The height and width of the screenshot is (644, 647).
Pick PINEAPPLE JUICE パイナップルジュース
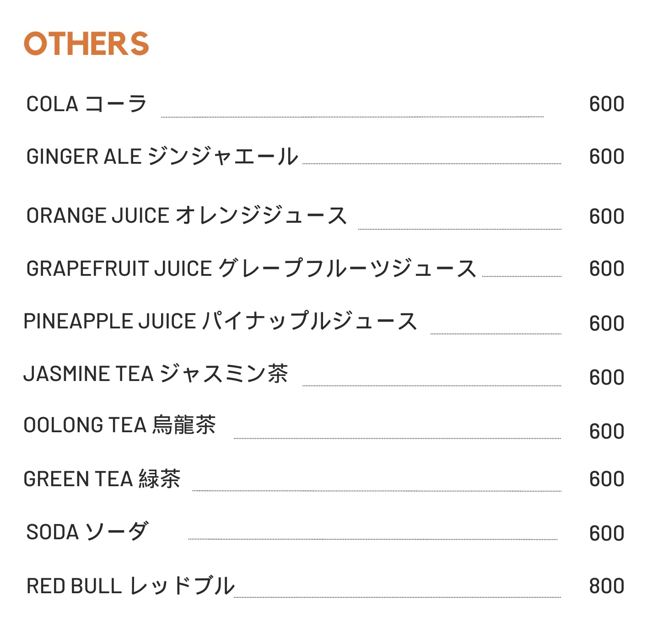click(x=220, y=321)
